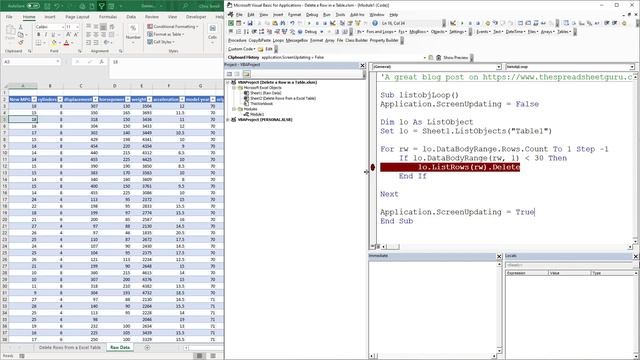
Task: Click Undo icon in VBA toolbar
Action: coord(292,23)
